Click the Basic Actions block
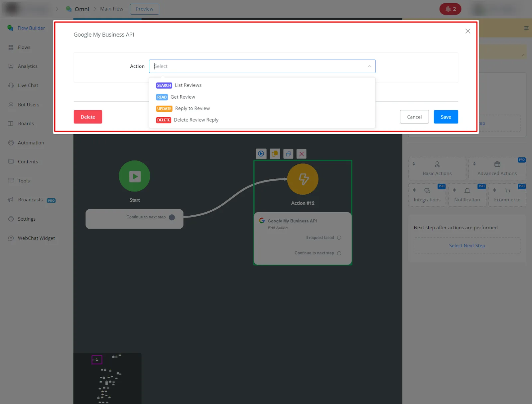 tap(437, 169)
